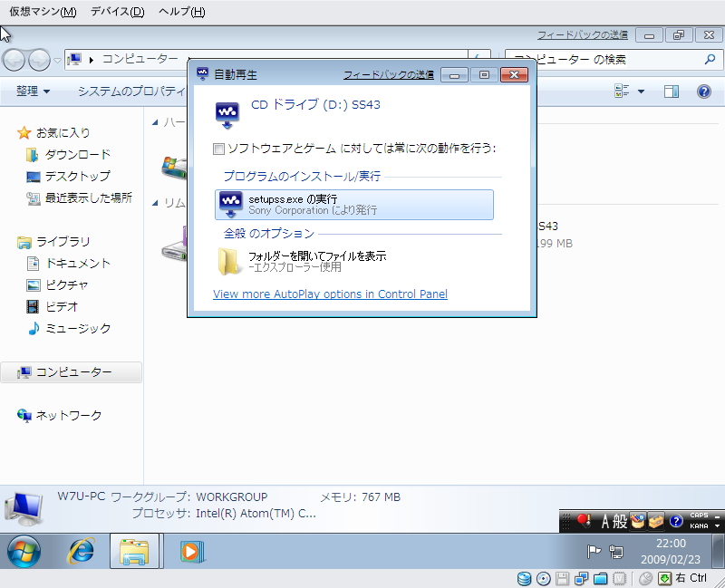Click change view icon in Explorer toolbar
This screenshot has height=588, width=725.
click(x=622, y=92)
